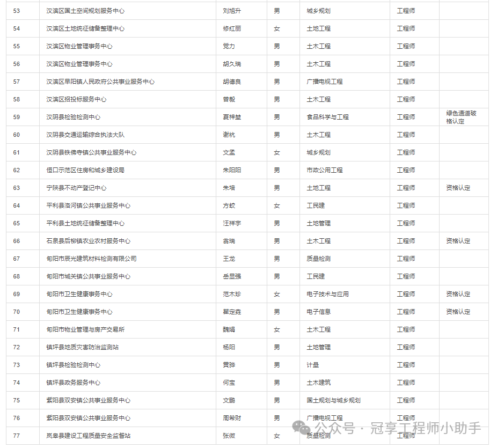
Task: Click the name 张微
Action: click(x=229, y=437)
